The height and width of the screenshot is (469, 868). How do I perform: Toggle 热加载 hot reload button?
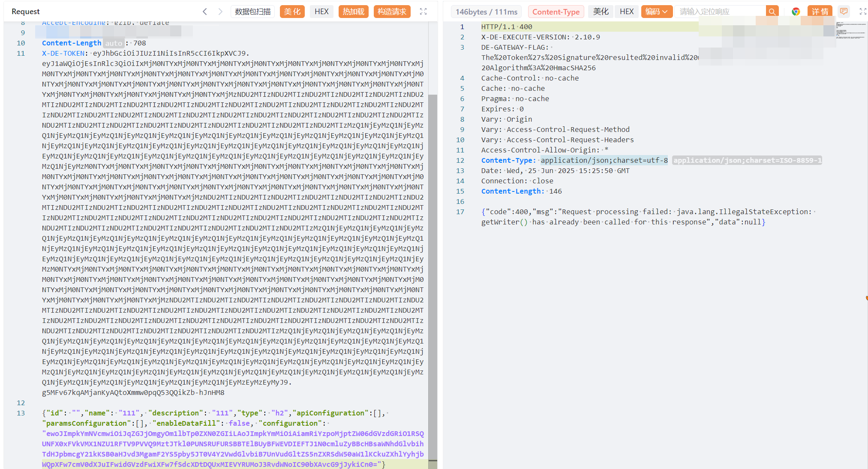[x=354, y=12]
